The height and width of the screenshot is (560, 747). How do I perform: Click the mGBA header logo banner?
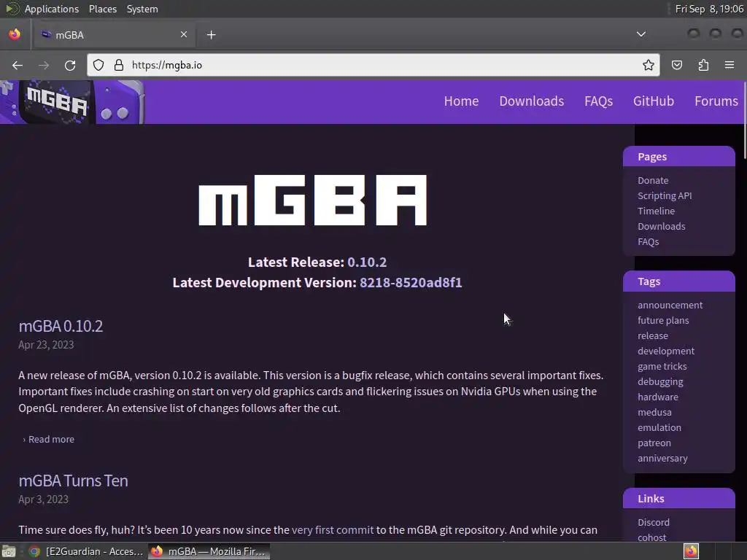(72, 102)
